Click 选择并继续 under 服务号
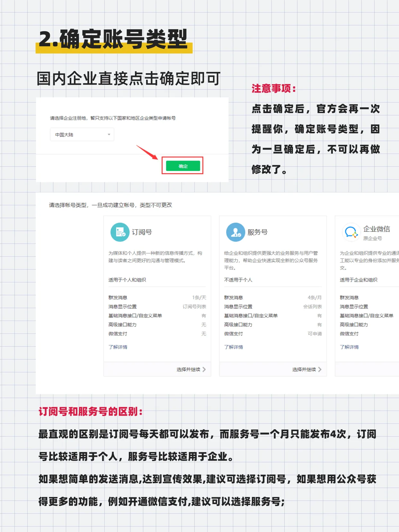The height and width of the screenshot is (532, 399). click(304, 369)
